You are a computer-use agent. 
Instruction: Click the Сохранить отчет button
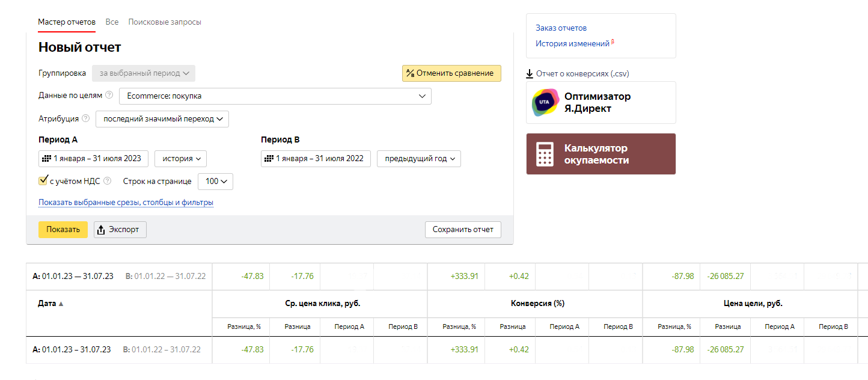point(462,230)
